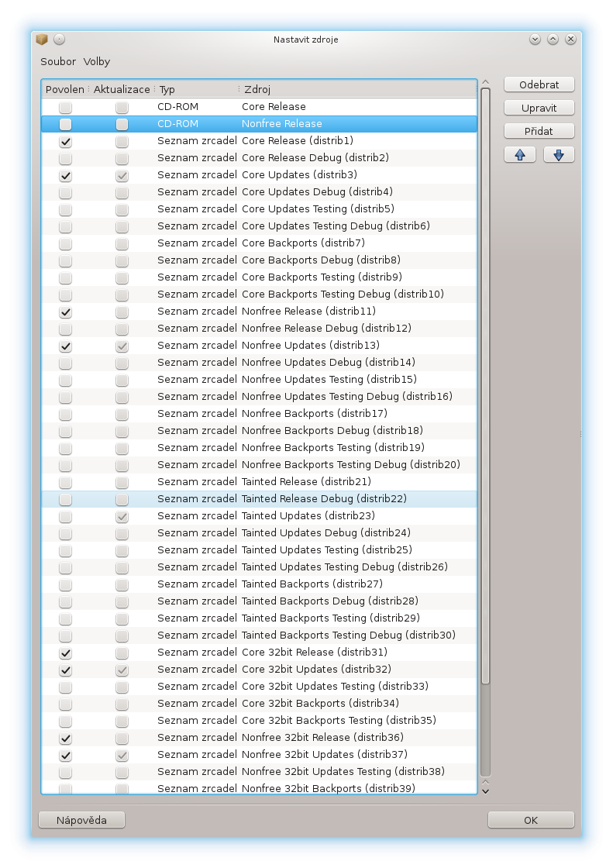Viewport: 613px width, 868px height.
Task: Toggle Aktualizace for Nonfree 32bit Updates (distrib37)
Action: pos(122,755)
